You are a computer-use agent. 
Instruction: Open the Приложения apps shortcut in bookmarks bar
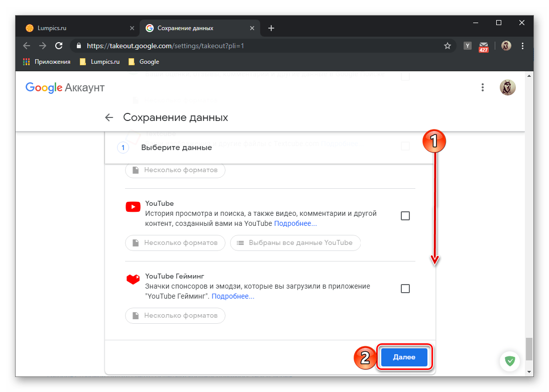coord(48,62)
